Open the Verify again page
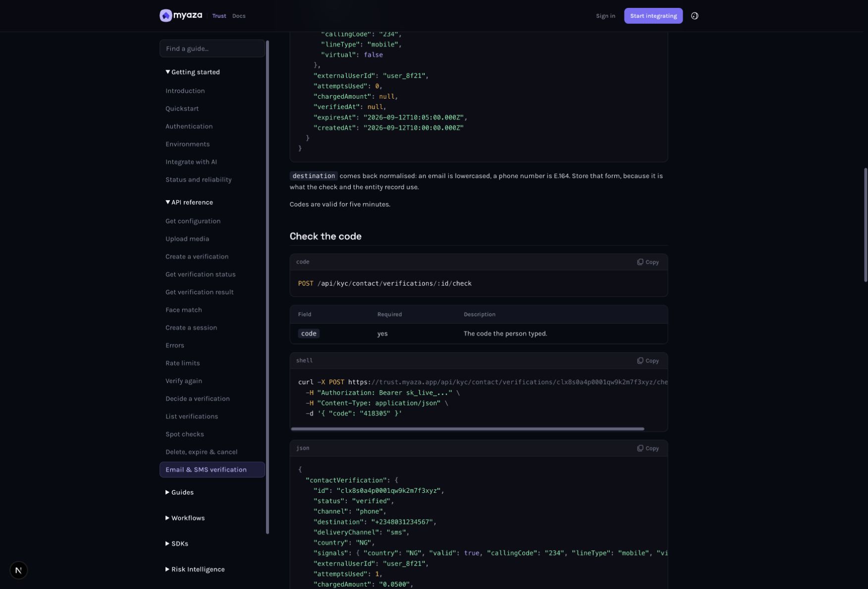 (x=183, y=381)
